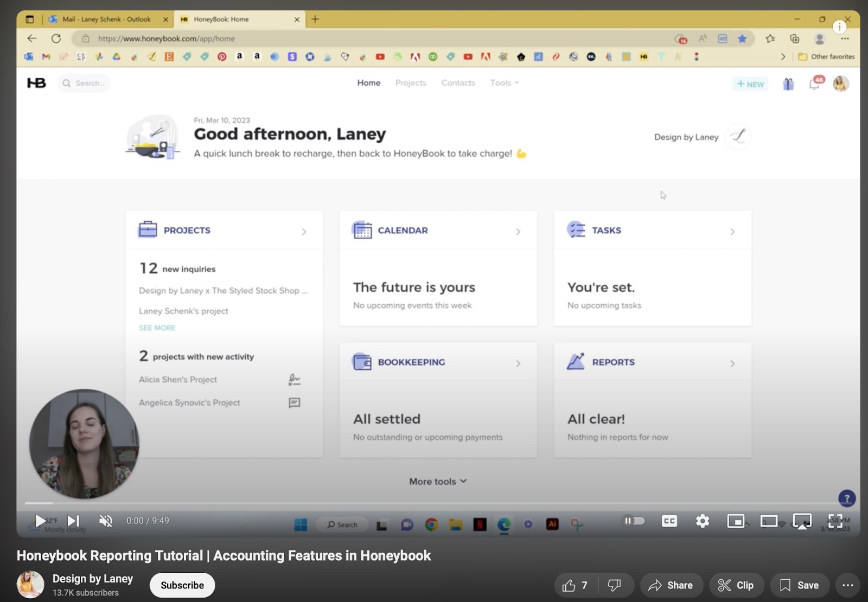Open Alicia Shen's Project
The image size is (868, 602).
point(178,380)
